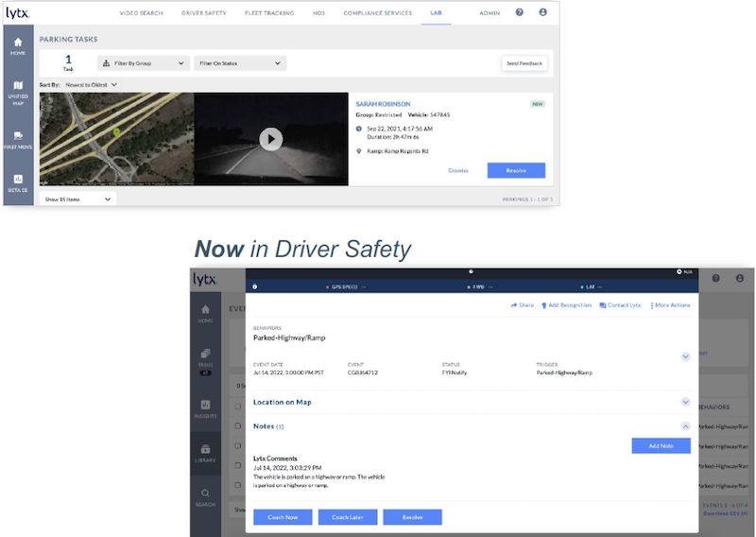The height and width of the screenshot is (537, 756).
Task: Open the More Actions menu
Action: click(671, 305)
